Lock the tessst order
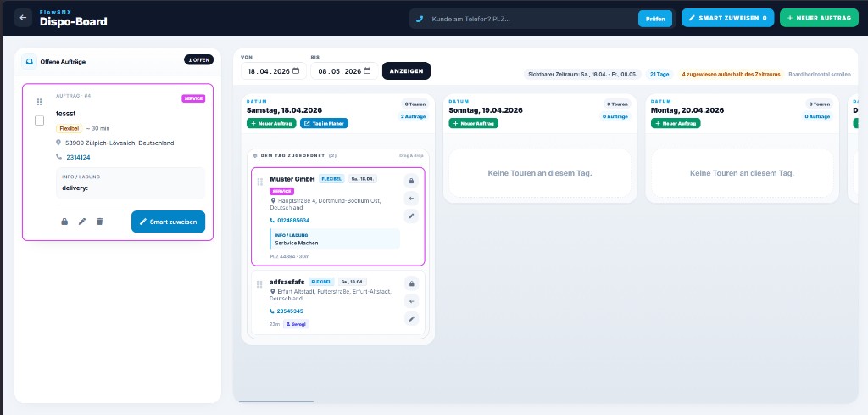Image resolution: width=868 pixels, height=415 pixels. coord(64,222)
